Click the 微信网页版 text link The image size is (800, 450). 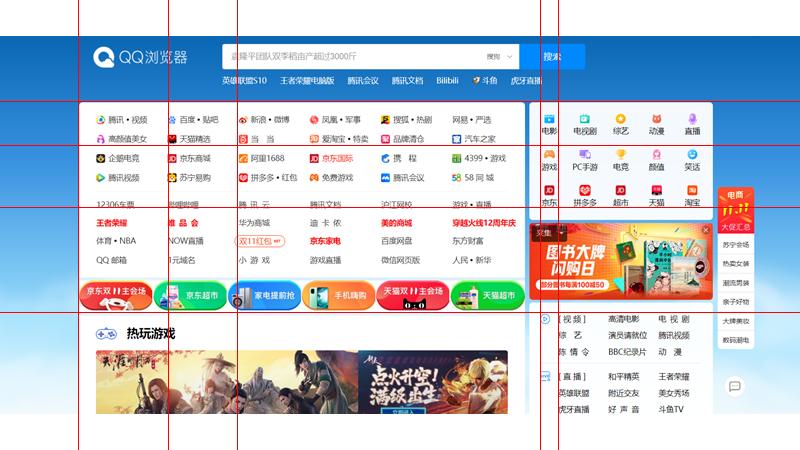(401, 260)
